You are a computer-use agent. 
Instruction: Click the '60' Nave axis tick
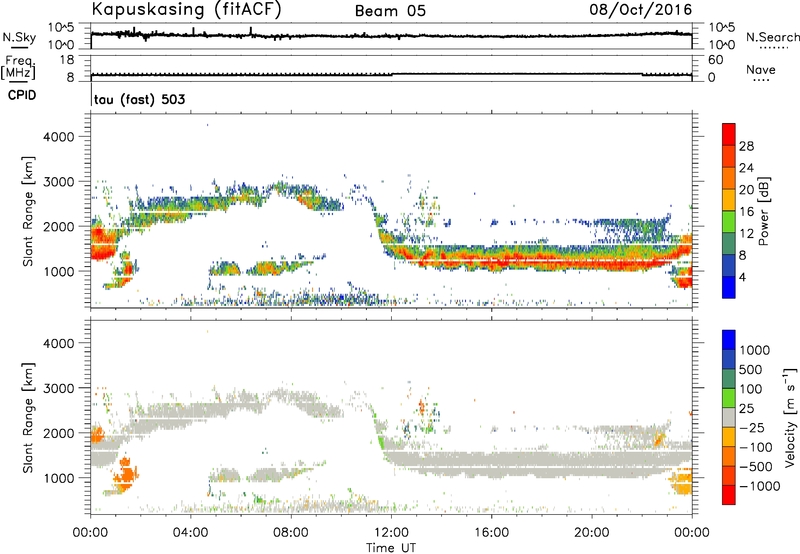(x=715, y=60)
